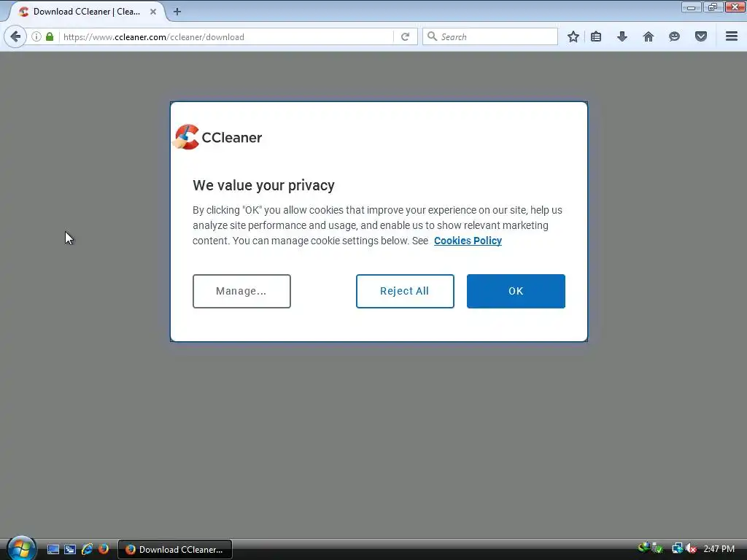This screenshot has height=560, width=747.
Task: Click the OK button to accept cookies
Action: pyautogui.click(x=516, y=291)
